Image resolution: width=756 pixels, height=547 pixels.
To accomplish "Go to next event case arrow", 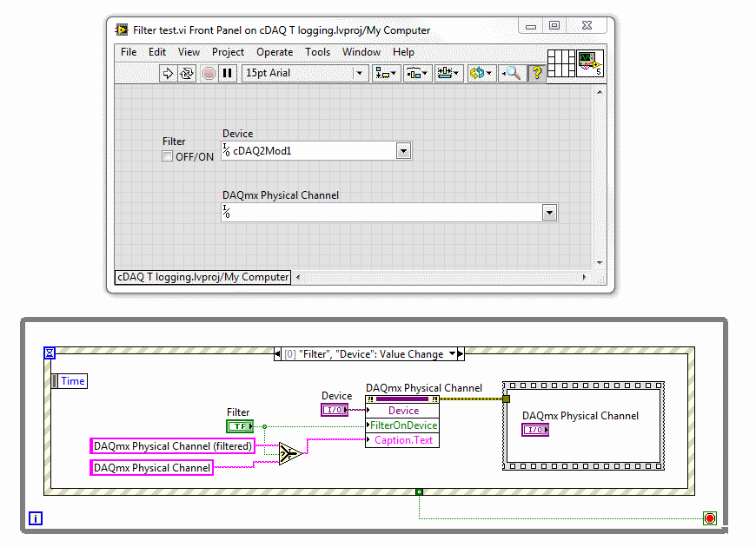I will click(x=461, y=353).
